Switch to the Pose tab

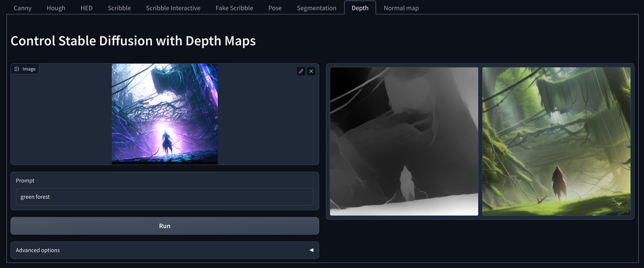click(x=275, y=8)
